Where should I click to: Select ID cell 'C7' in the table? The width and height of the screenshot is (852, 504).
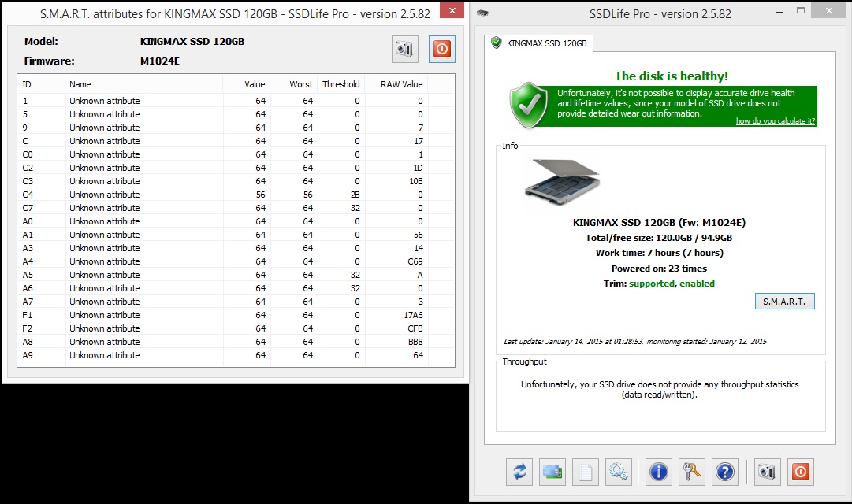28,208
